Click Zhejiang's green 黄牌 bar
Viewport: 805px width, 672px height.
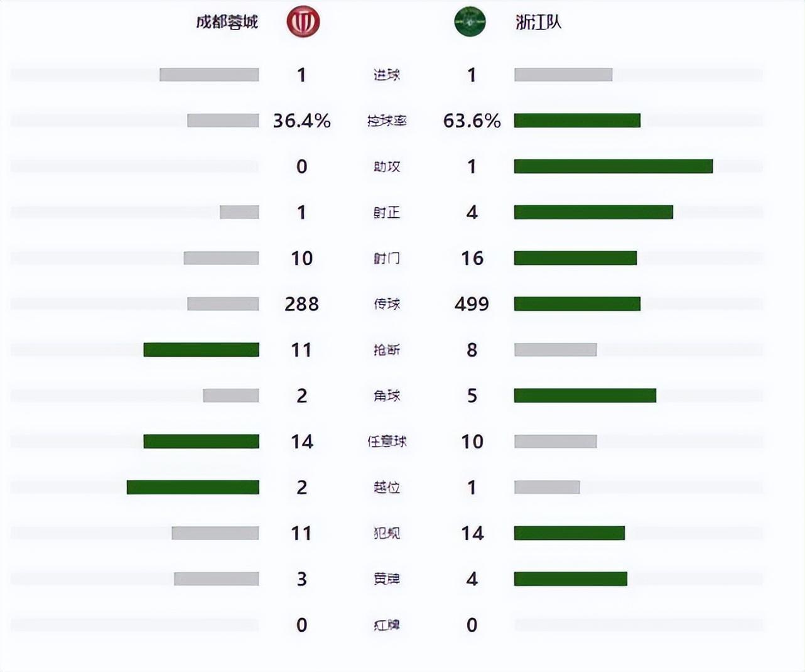pyautogui.click(x=570, y=579)
